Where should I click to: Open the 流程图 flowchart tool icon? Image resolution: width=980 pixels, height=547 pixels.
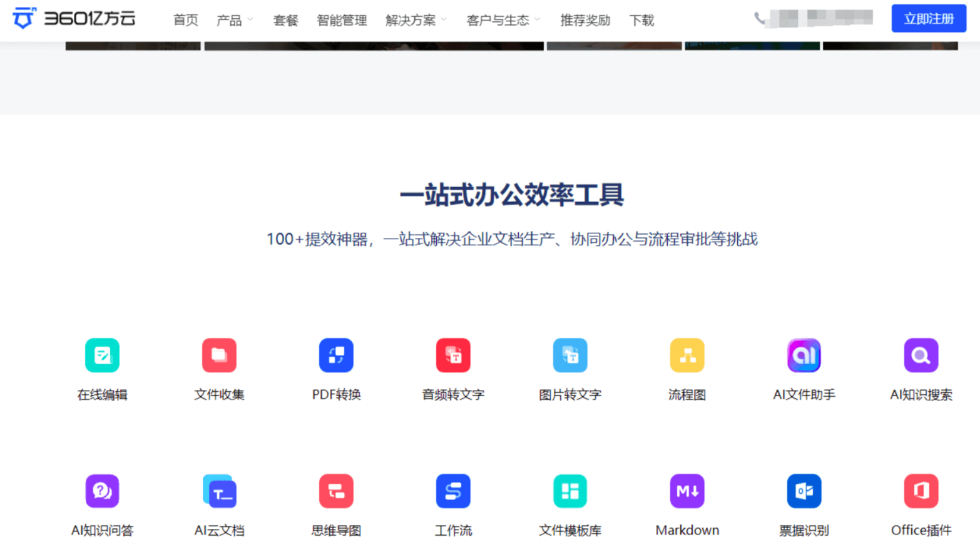pos(687,355)
